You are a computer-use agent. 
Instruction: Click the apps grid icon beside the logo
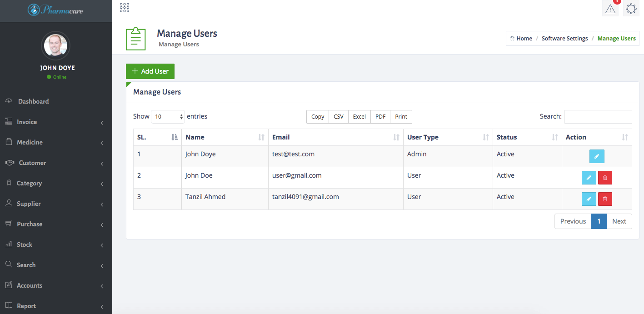click(x=124, y=8)
